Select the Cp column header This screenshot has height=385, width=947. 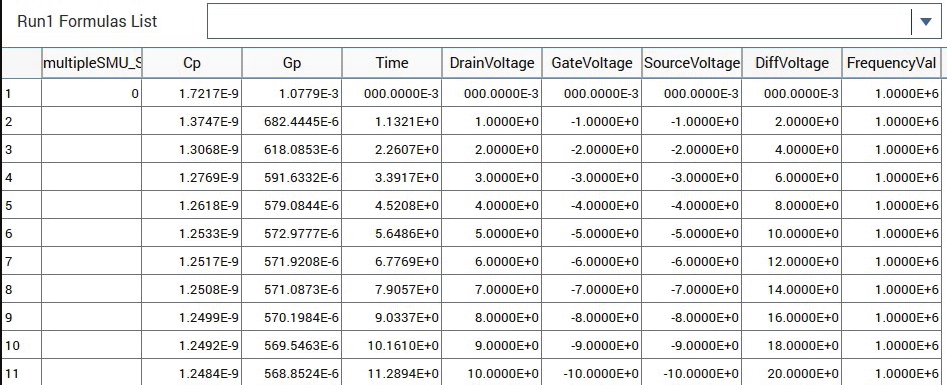click(192, 63)
